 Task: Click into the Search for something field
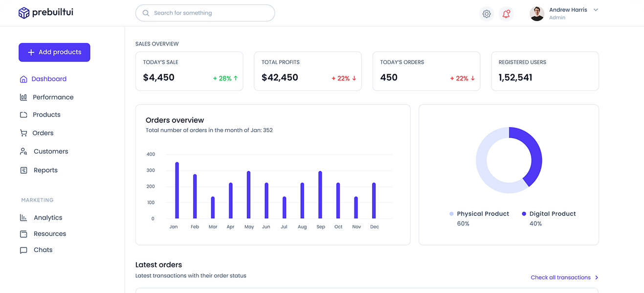pyautogui.click(x=210, y=13)
